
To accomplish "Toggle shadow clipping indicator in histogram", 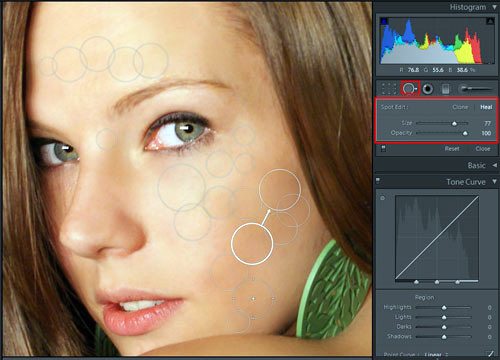I will (x=384, y=21).
